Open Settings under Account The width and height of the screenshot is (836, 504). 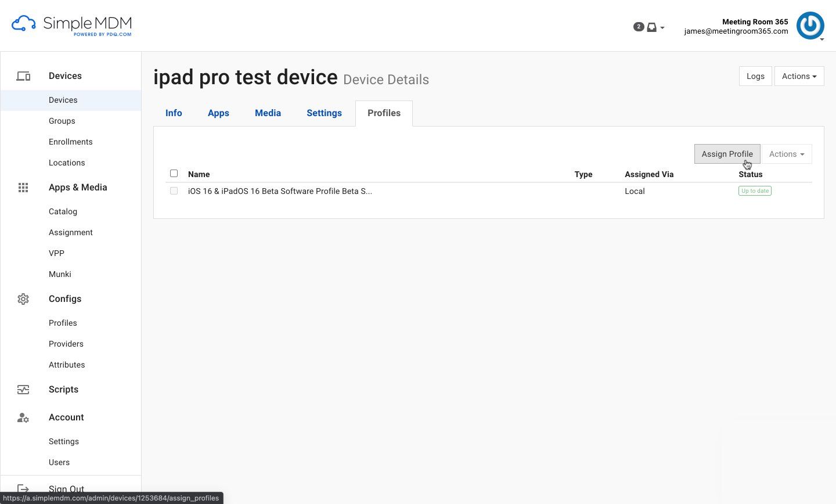64,441
